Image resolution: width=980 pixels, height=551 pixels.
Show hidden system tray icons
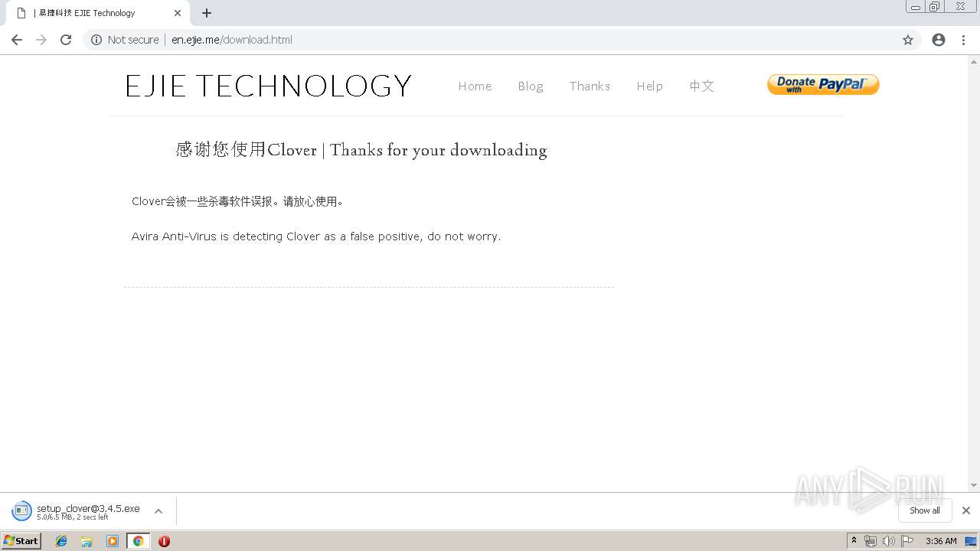(854, 541)
